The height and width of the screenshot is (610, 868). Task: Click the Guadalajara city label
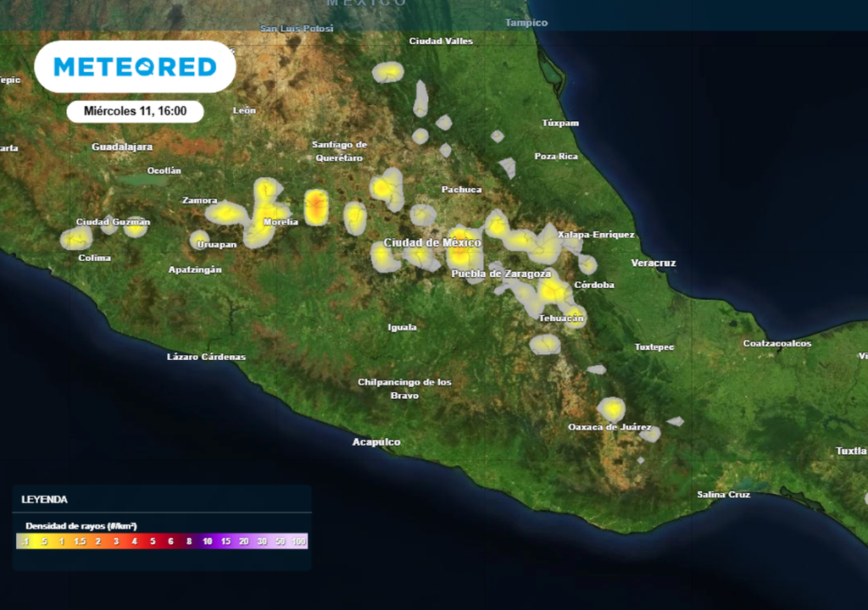pyautogui.click(x=122, y=146)
